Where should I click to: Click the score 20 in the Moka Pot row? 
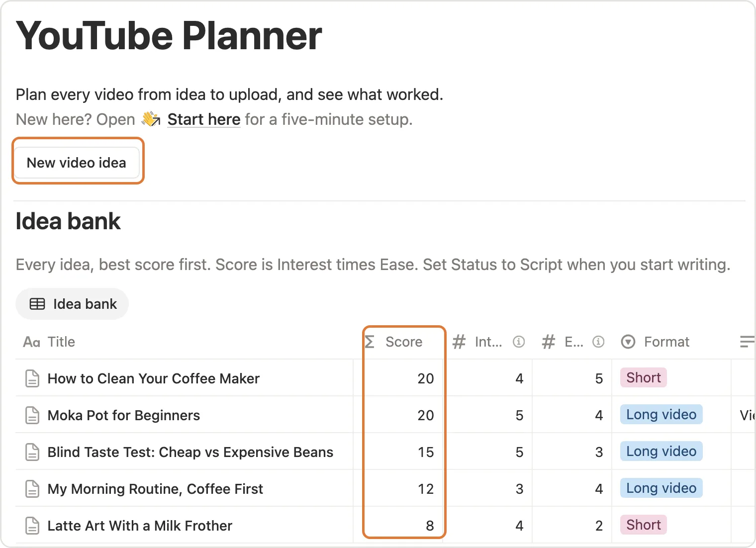tap(426, 415)
